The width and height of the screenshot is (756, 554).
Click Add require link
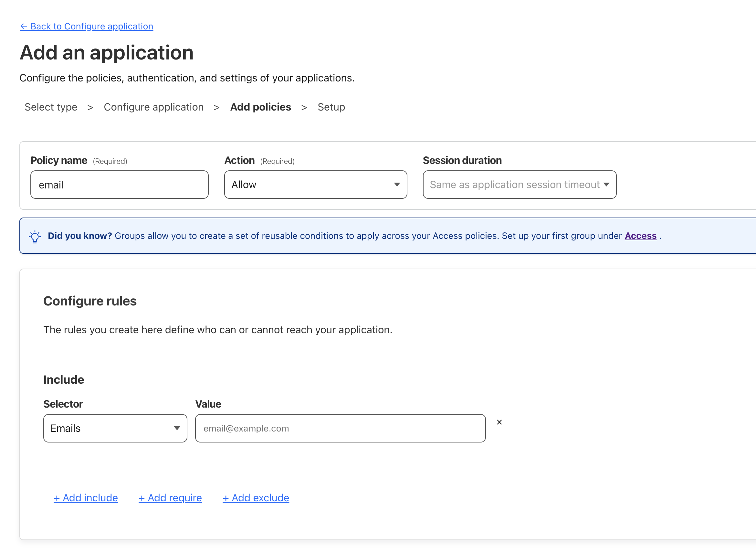170,498
